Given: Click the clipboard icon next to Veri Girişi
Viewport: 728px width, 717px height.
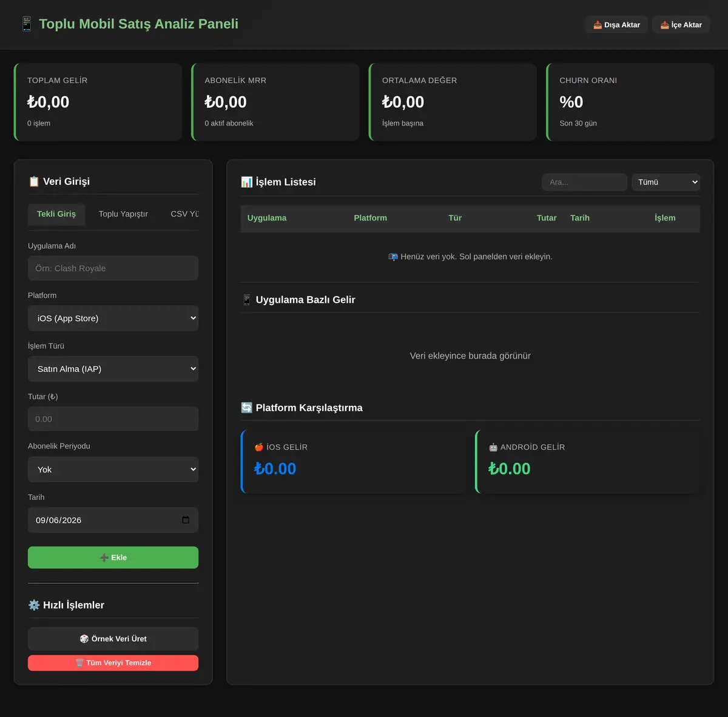Looking at the screenshot, I should click(34, 181).
